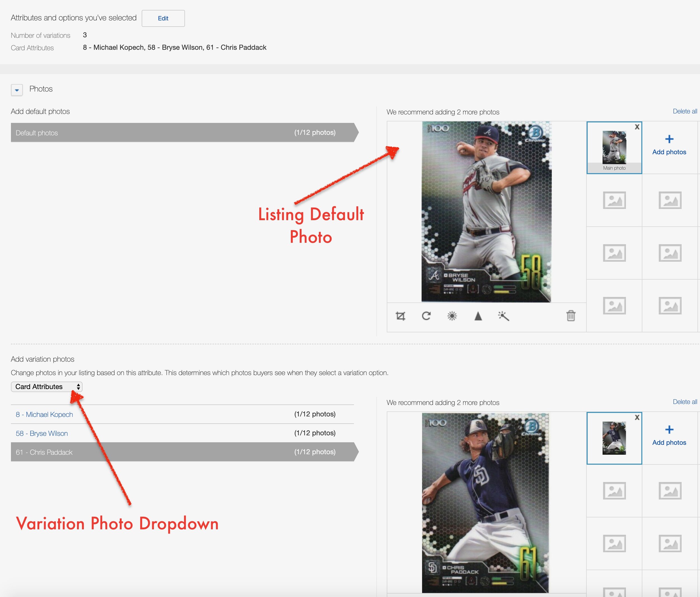Rotate the Bryse Wilson card photo

point(426,316)
